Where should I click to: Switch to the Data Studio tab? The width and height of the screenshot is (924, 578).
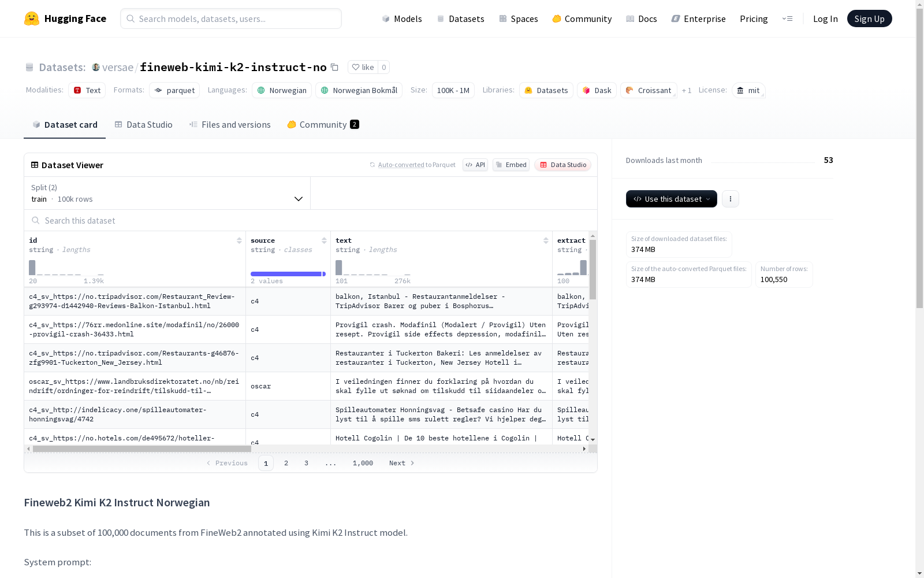(x=143, y=125)
